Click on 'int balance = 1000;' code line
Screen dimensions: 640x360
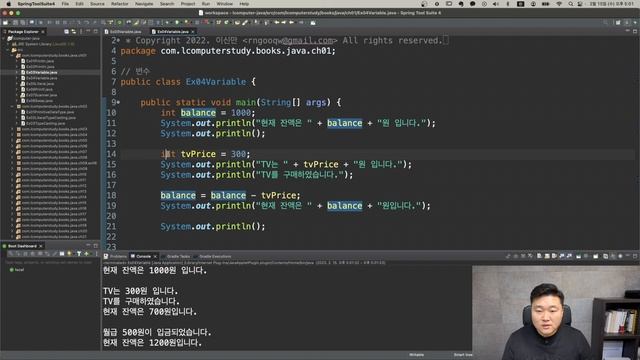[208, 113]
